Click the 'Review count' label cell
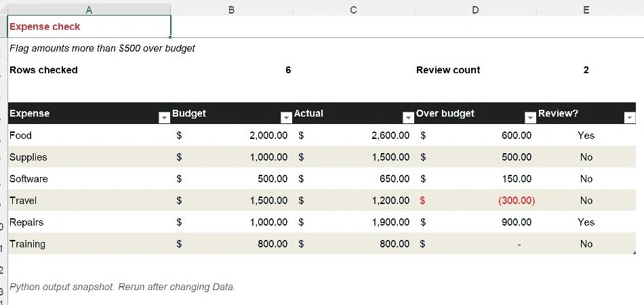The width and height of the screenshot is (644, 305). pos(476,70)
